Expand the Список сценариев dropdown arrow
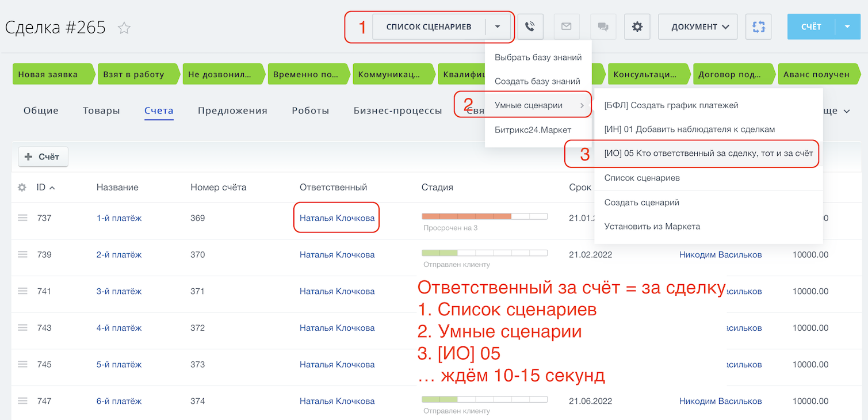This screenshot has height=420, width=868. 498,26
